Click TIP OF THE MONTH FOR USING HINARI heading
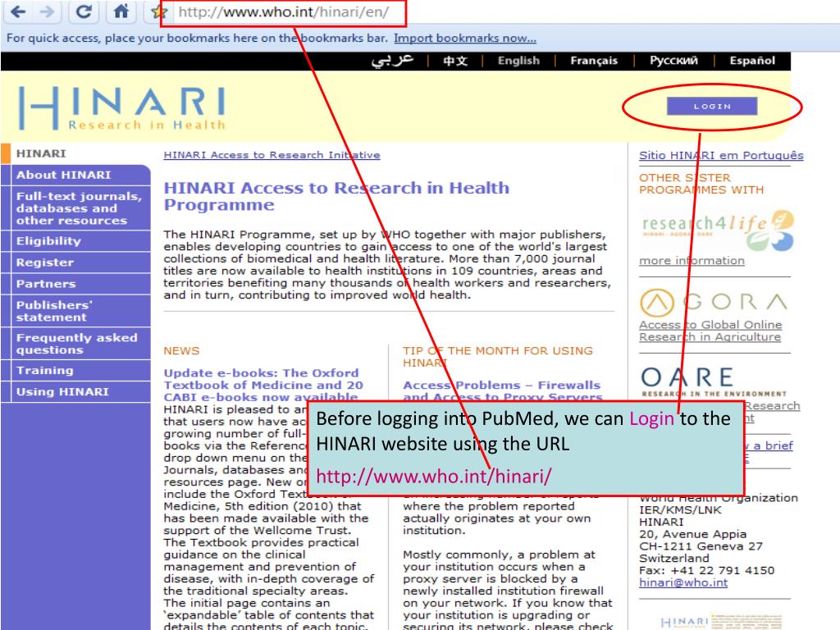The height and width of the screenshot is (630, 840). tap(498, 357)
